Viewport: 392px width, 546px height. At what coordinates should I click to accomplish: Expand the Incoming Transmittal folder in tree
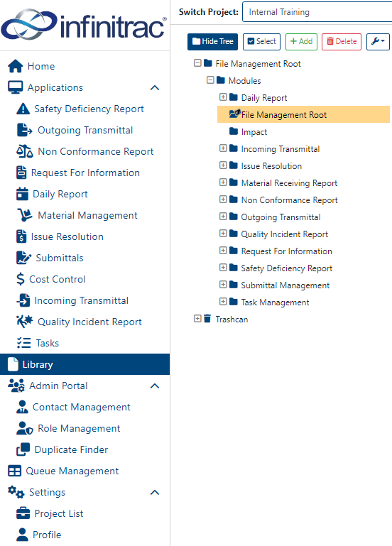point(223,148)
